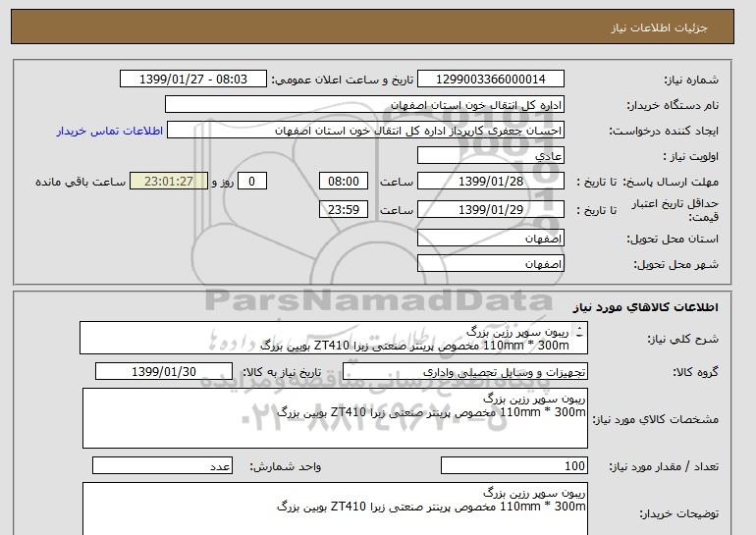This screenshot has width=756, height=535.
Task: Click header title جزئیات اطلاعات نیاز
Action: (659, 27)
